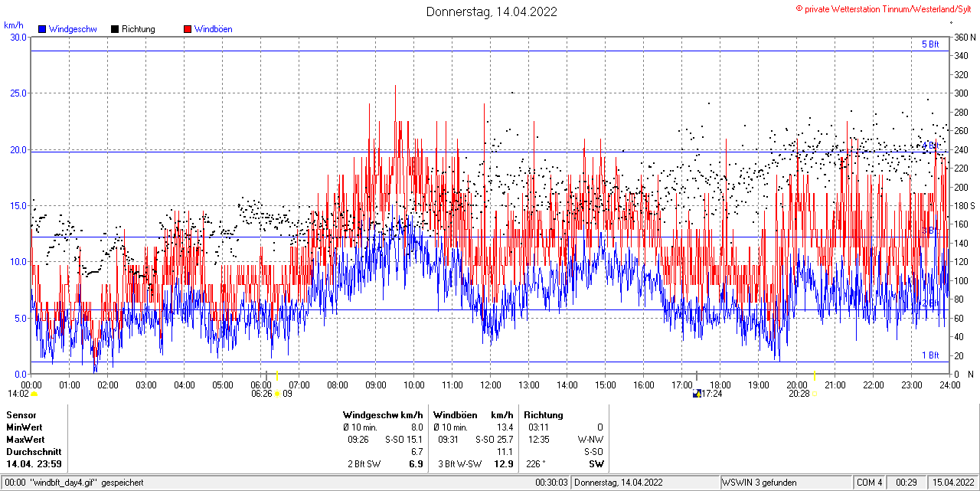Screen dimensions: 980x491
Task: Click the 3 Bft W-SW current reading
Action: click(459, 464)
